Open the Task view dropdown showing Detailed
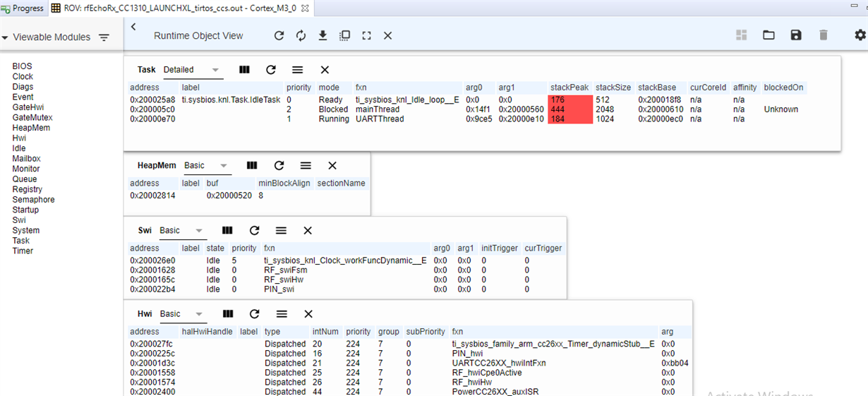The image size is (868, 396). pos(192,70)
